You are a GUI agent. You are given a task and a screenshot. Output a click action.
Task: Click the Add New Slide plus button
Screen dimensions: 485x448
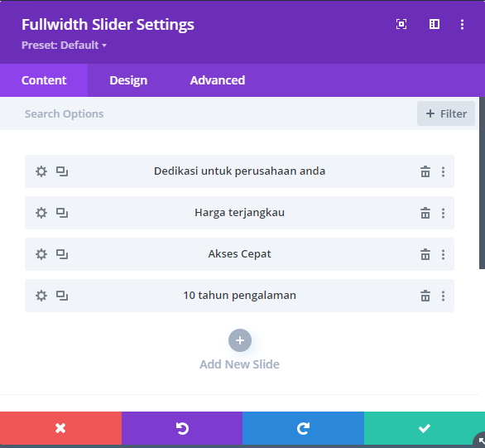(x=240, y=340)
